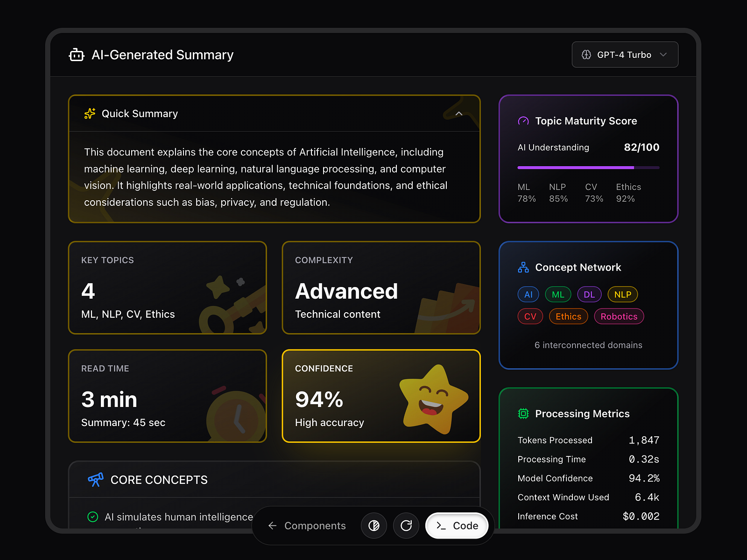Open the Read Time card
This screenshot has height=560, width=747.
click(x=168, y=396)
